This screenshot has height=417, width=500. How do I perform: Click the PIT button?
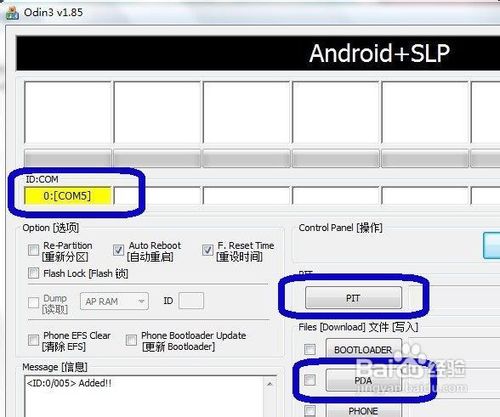pyautogui.click(x=353, y=298)
